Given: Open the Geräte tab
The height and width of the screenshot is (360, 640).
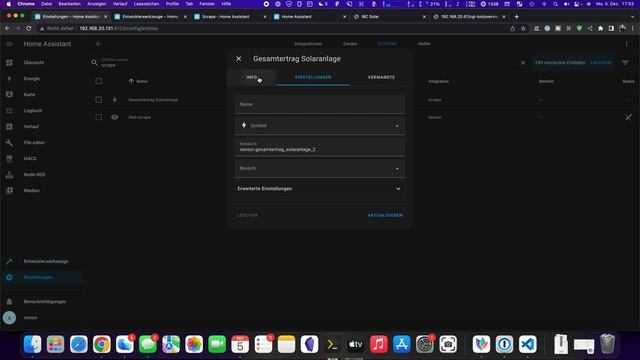Looking at the screenshot, I should tap(350, 44).
